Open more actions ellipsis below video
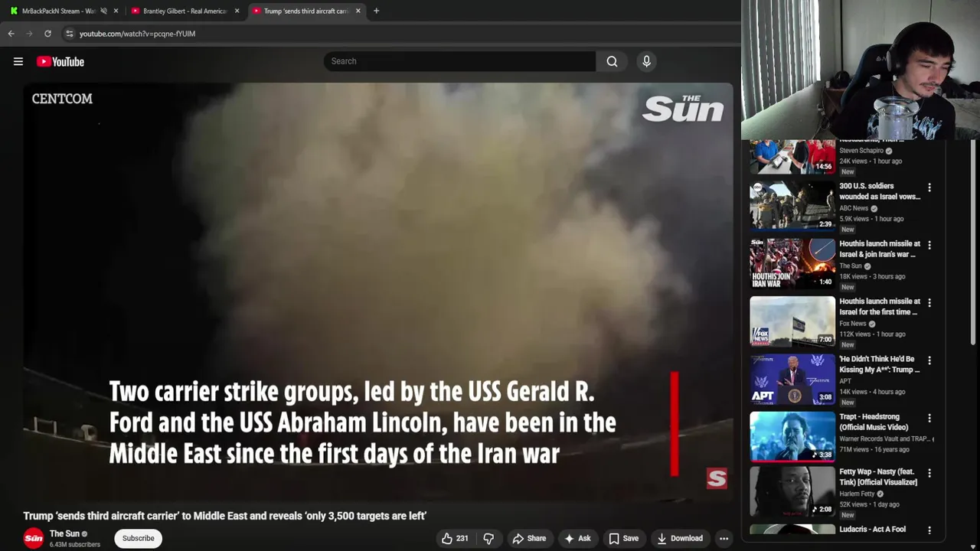 724,538
